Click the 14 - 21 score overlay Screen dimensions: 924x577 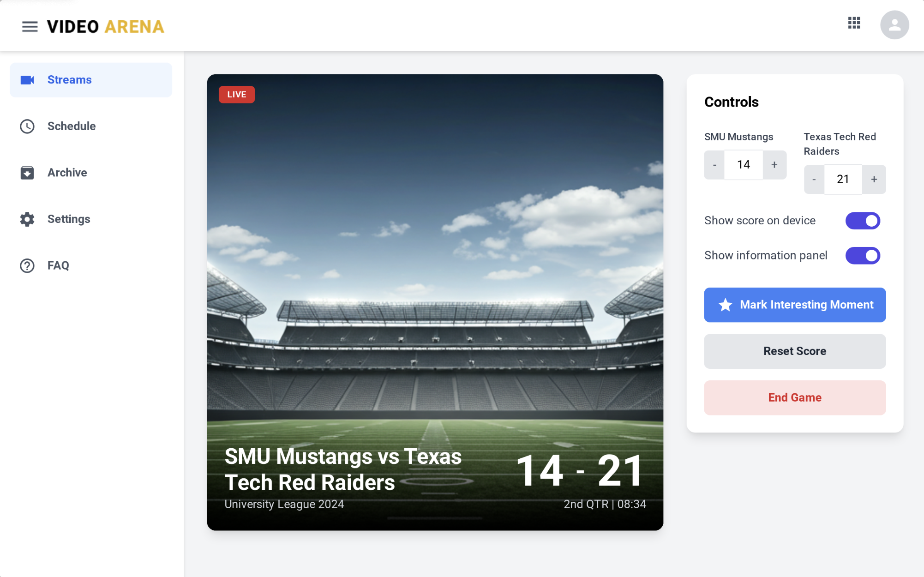point(580,471)
